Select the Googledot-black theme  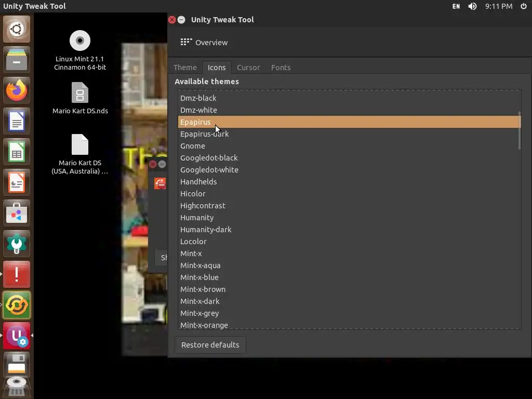[349, 158]
